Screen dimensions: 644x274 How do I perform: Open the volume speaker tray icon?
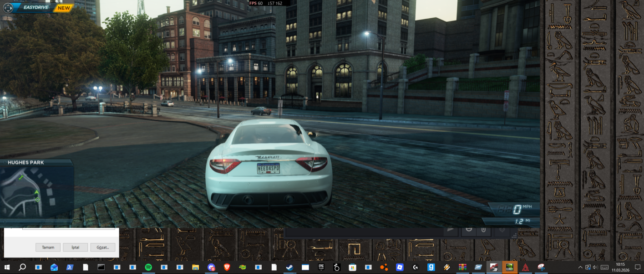[596, 267]
